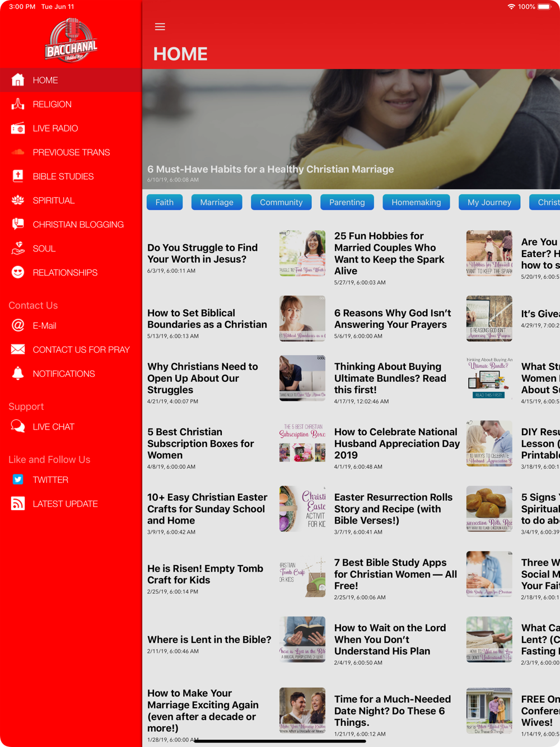Click the Relationships smiley icon

pos(18,273)
